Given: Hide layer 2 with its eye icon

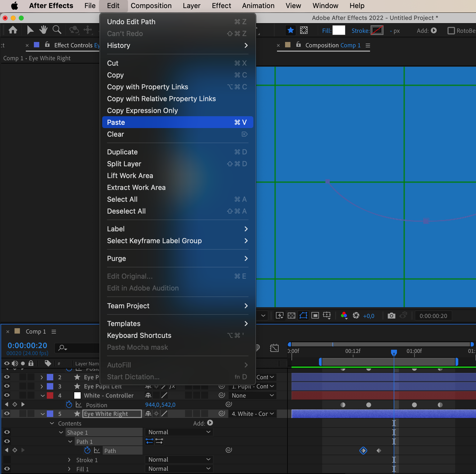Looking at the screenshot, I should 7,377.
